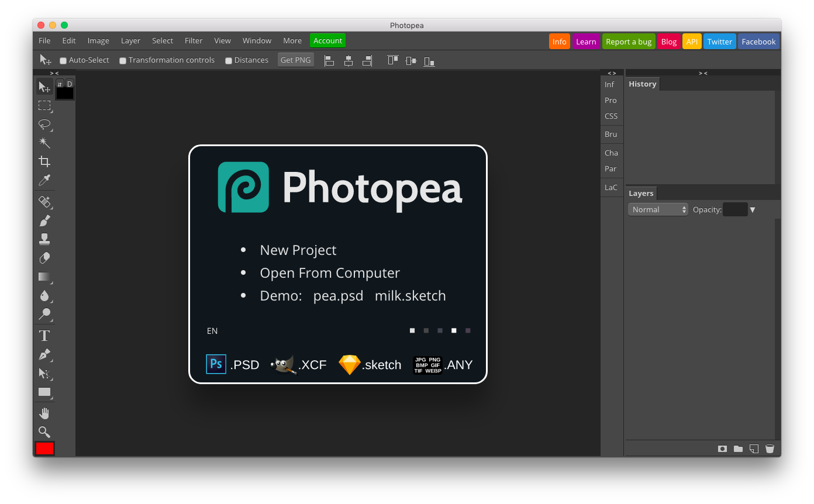814x504 pixels.
Task: Select the Hand tool
Action: (x=44, y=413)
